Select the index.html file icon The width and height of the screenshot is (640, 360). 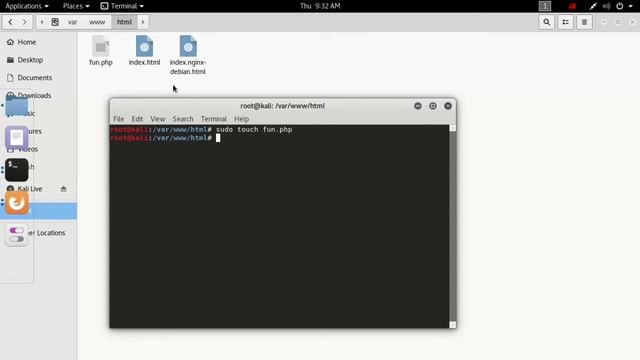[144, 46]
